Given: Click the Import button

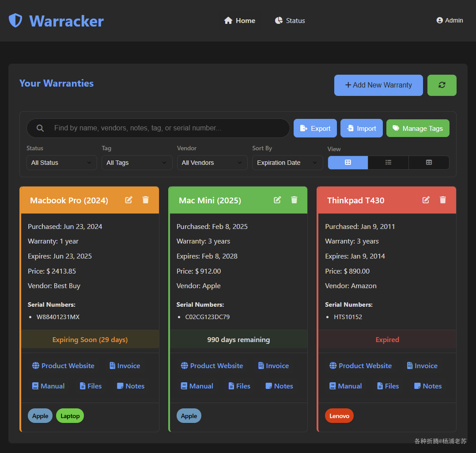Looking at the screenshot, I should point(361,128).
